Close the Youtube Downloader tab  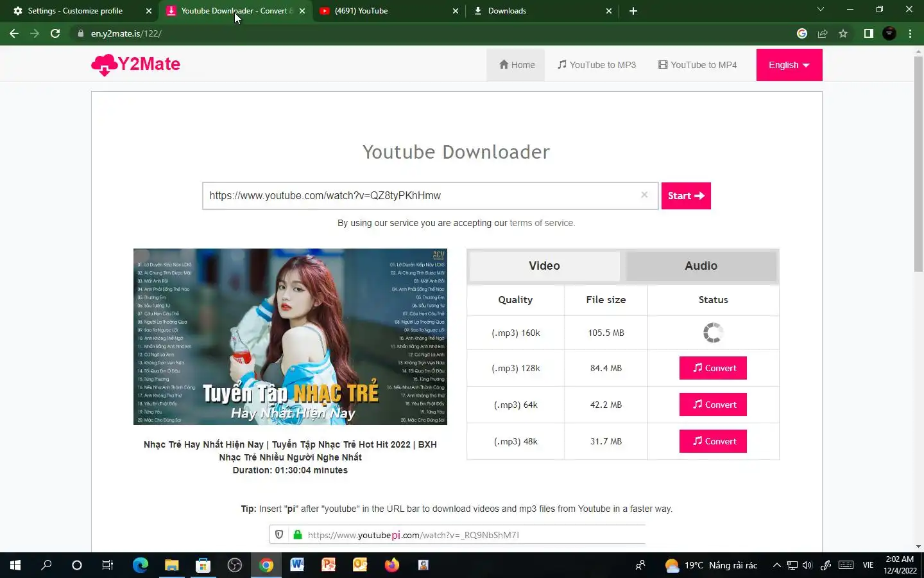(302, 11)
